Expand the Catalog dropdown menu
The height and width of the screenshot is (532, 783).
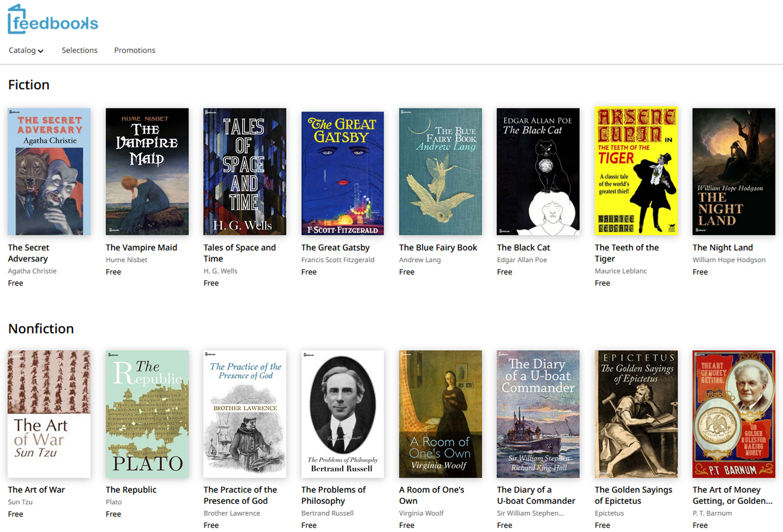[x=26, y=51]
